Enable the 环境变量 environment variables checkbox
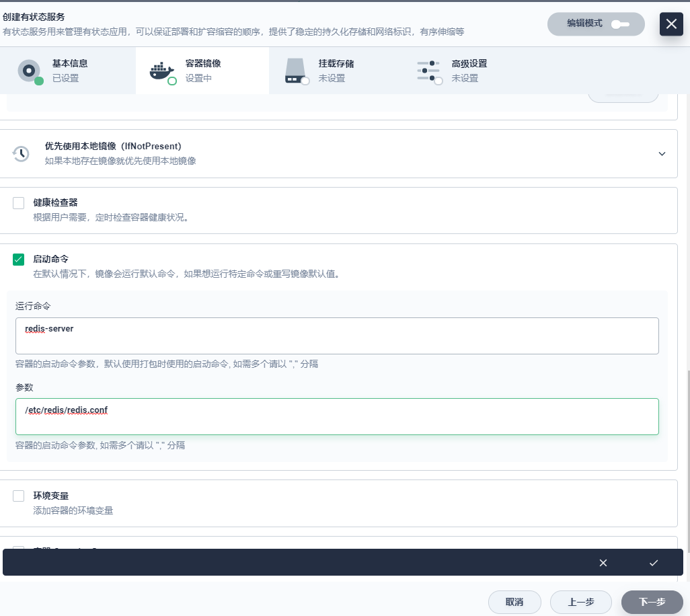The width and height of the screenshot is (690, 616). click(18, 496)
